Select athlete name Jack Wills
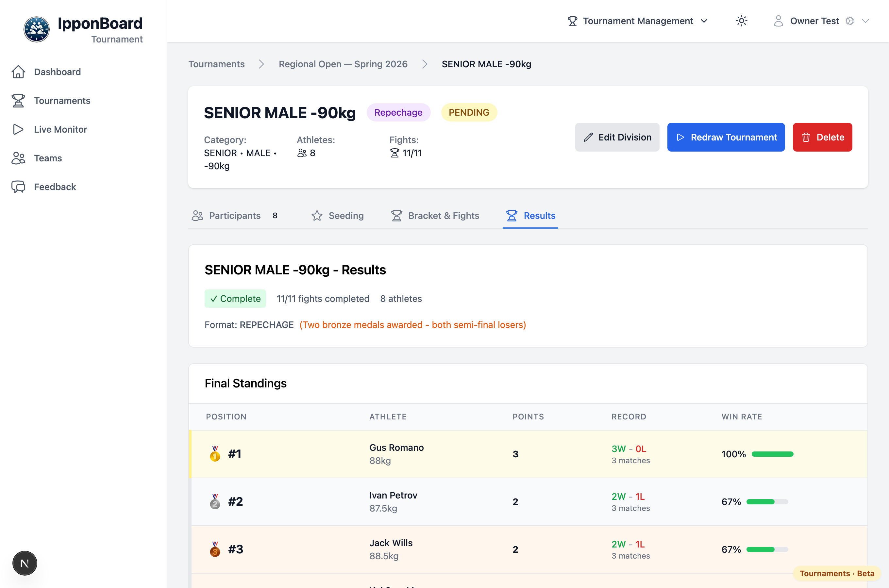The width and height of the screenshot is (889, 588). (391, 543)
